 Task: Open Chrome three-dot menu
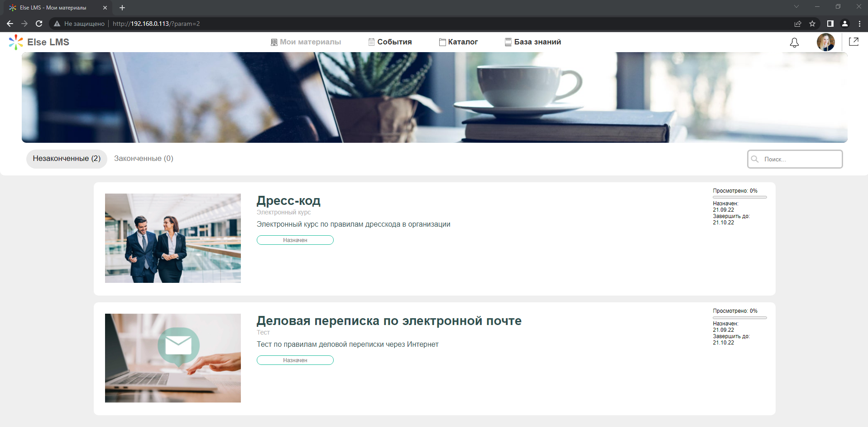(x=859, y=24)
